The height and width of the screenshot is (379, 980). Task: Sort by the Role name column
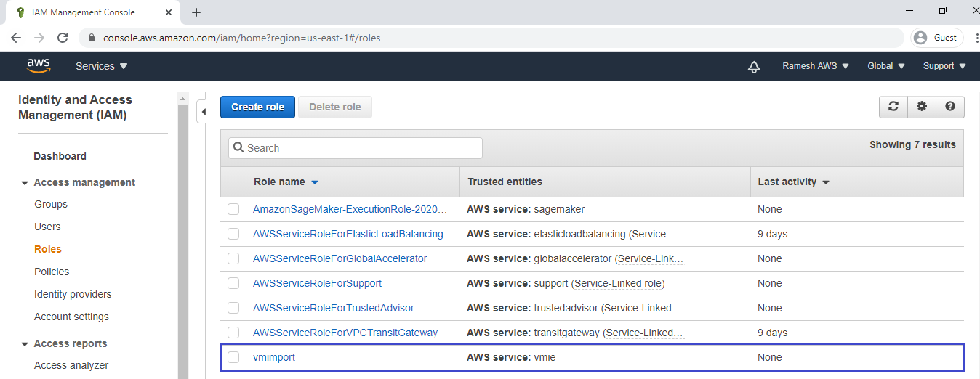286,182
